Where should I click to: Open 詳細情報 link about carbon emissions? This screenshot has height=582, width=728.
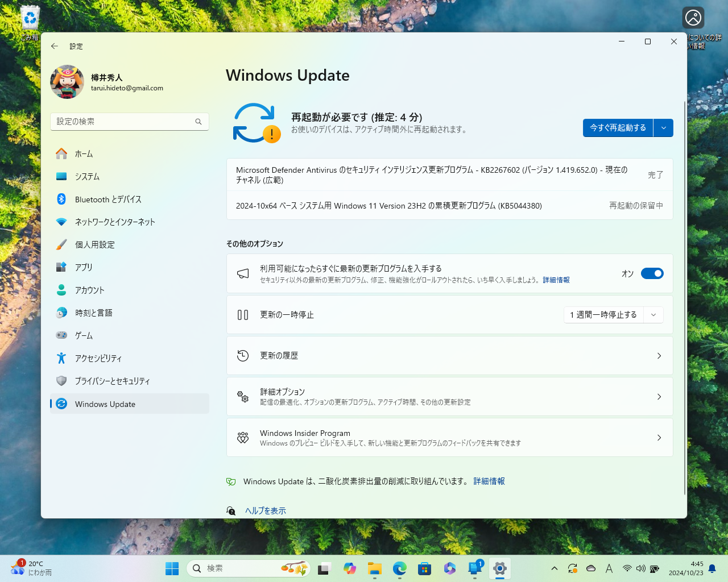[489, 481]
